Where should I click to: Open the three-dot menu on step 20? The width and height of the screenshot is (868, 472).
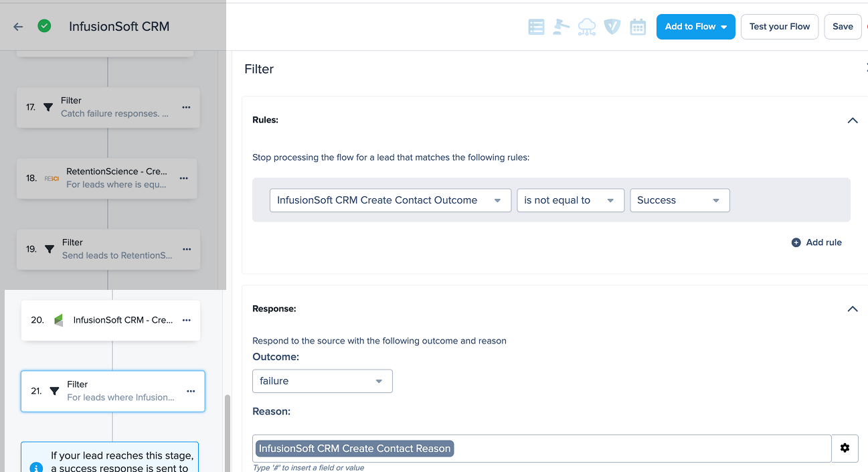187,320
